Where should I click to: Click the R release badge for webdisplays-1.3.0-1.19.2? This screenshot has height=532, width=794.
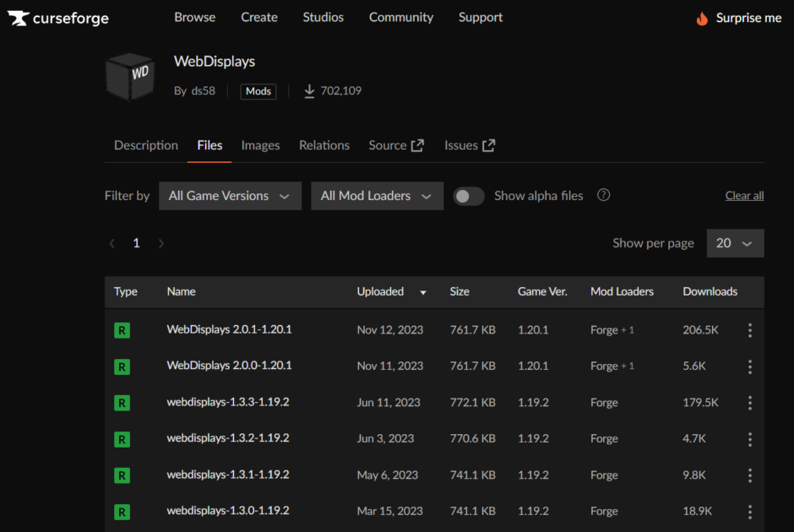(123, 511)
